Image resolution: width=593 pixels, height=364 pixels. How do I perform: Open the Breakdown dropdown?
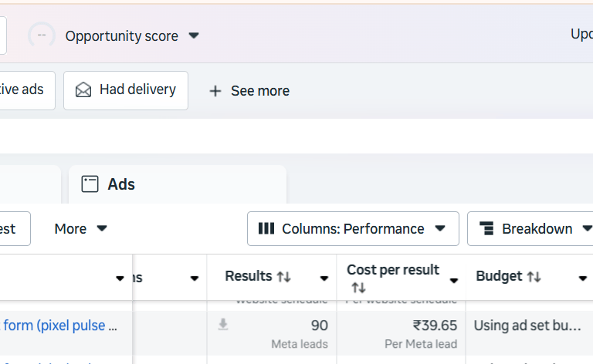point(586,228)
